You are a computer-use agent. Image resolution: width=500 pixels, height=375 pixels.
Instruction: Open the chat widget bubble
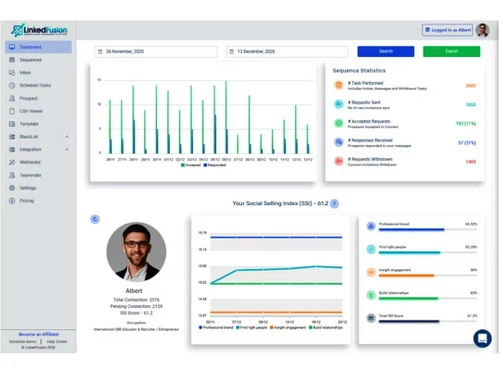(482, 339)
